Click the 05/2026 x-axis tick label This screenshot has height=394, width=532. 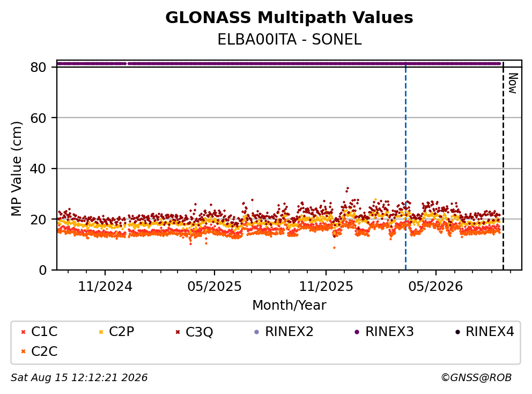pos(435,287)
